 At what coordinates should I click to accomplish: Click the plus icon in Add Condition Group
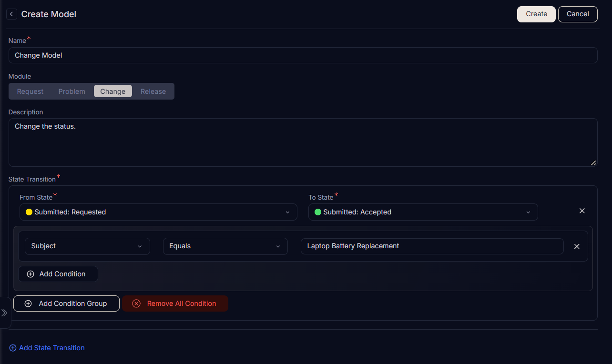[28, 303]
